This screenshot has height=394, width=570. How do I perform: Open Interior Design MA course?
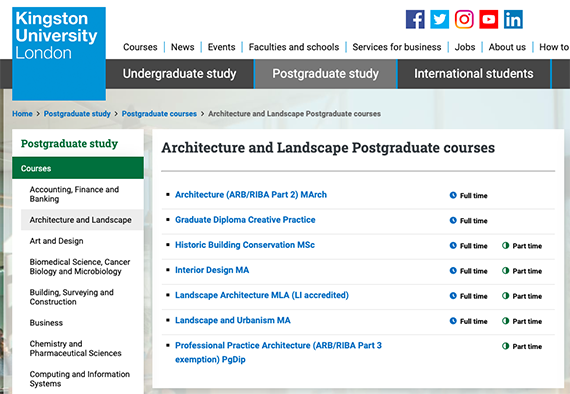(212, 270)
